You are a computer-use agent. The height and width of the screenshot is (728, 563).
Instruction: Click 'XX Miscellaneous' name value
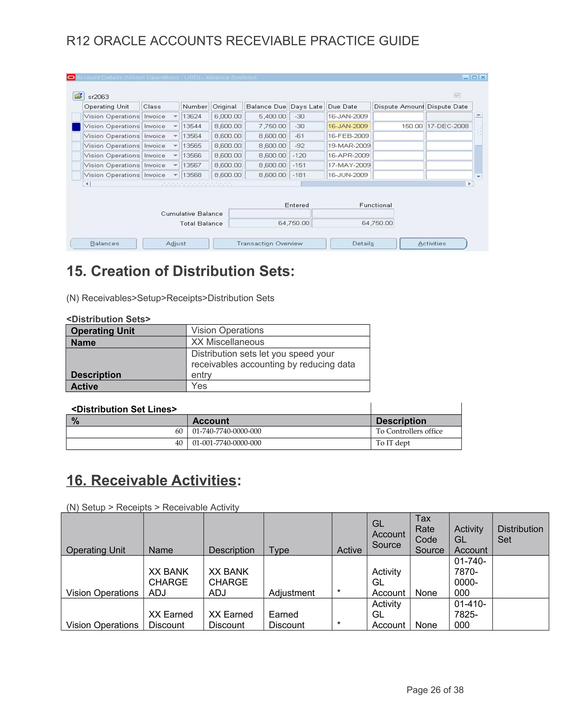(228, 342)
